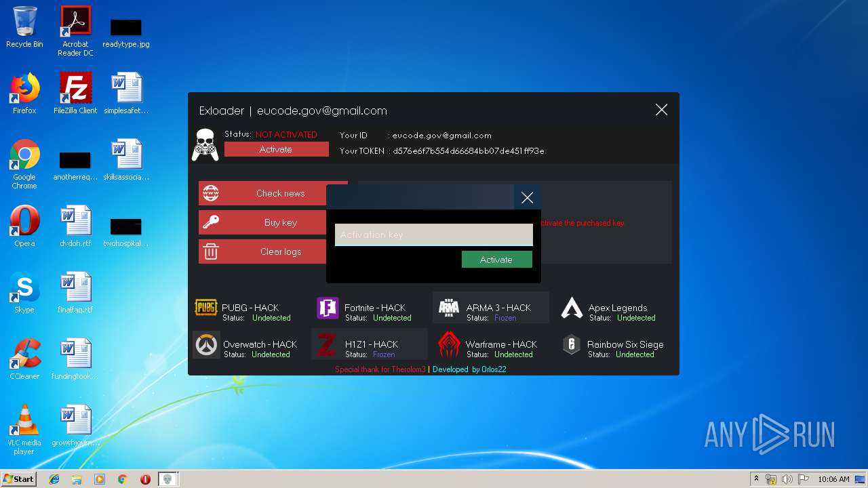Screen dimensions: 868x488
Task: Select the finalfaq.rtf document
Action: point(75,293)
